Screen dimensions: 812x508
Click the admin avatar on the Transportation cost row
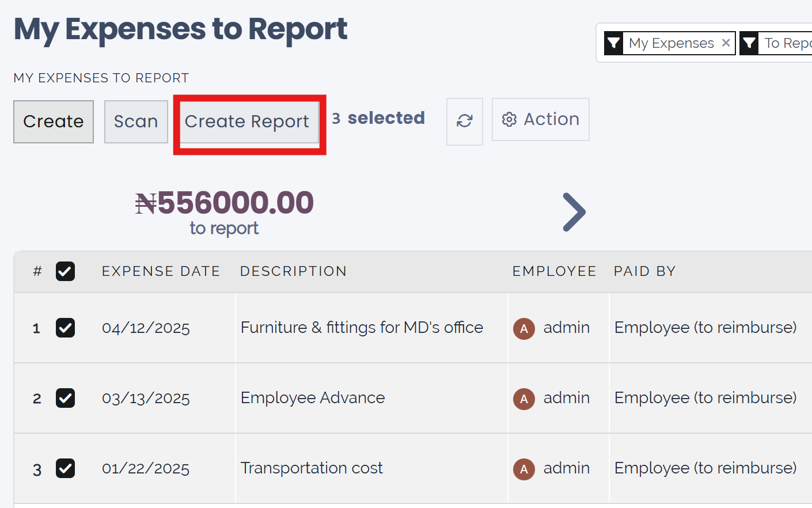coord(523,468)
